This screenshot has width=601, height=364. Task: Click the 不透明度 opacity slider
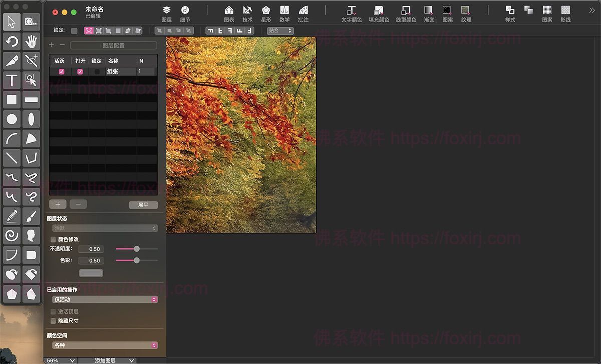coord(137,249)
